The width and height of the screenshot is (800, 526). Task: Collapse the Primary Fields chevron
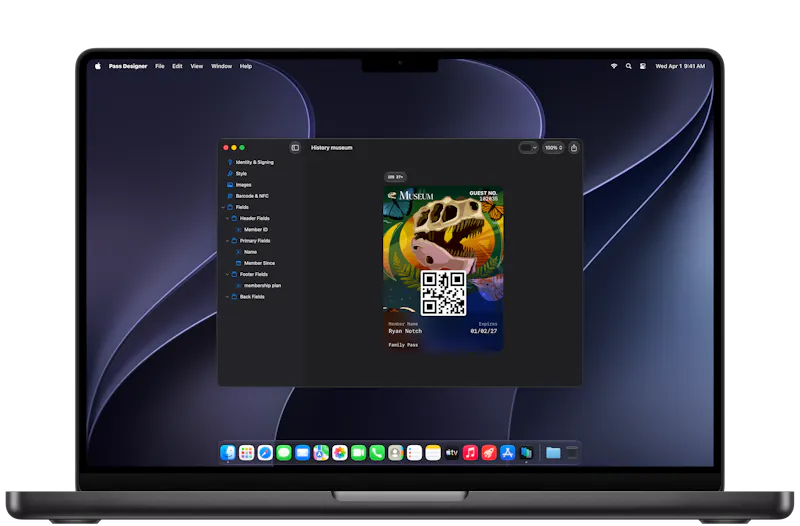228,241
